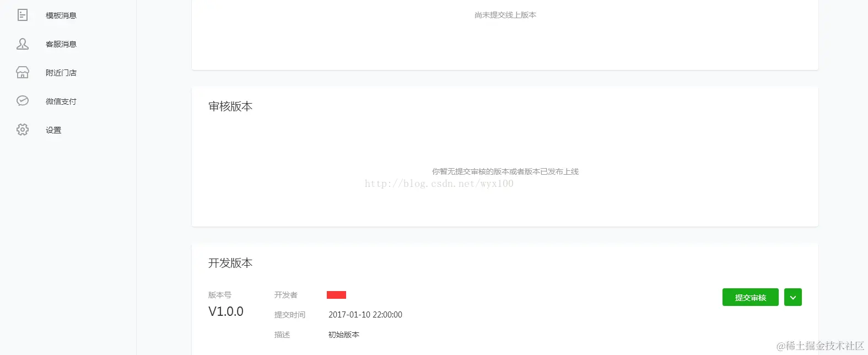Expand the dropdown arrow beside 提交审核

(793, 297)
